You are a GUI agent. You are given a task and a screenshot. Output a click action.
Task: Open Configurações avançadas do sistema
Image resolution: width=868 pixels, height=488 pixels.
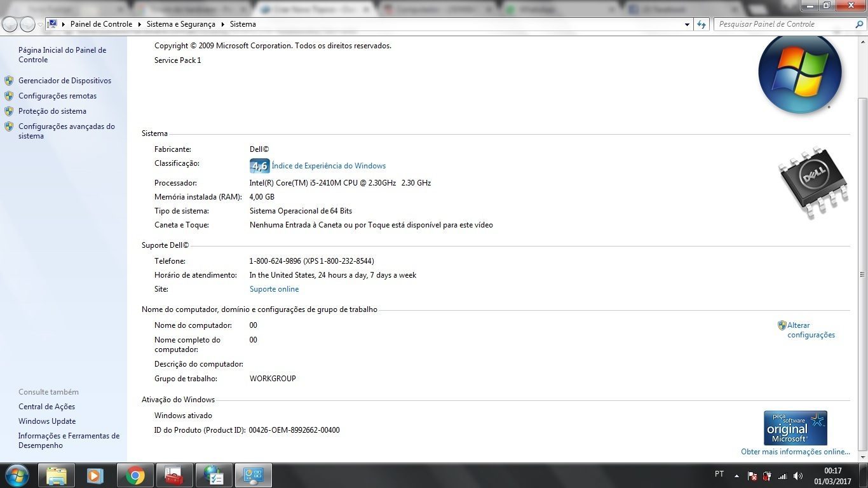click(x=67, y=131)
